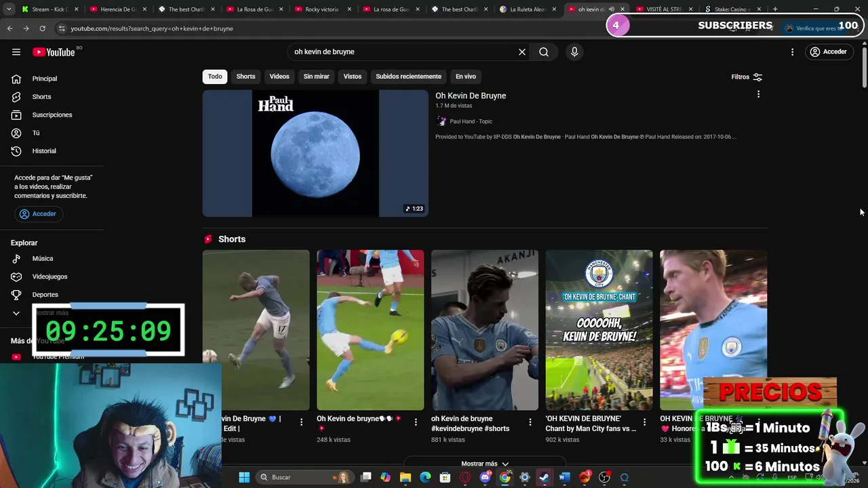Switch to Stream - Kick browser tab
The image size is (868, 488).
[50, 9]
